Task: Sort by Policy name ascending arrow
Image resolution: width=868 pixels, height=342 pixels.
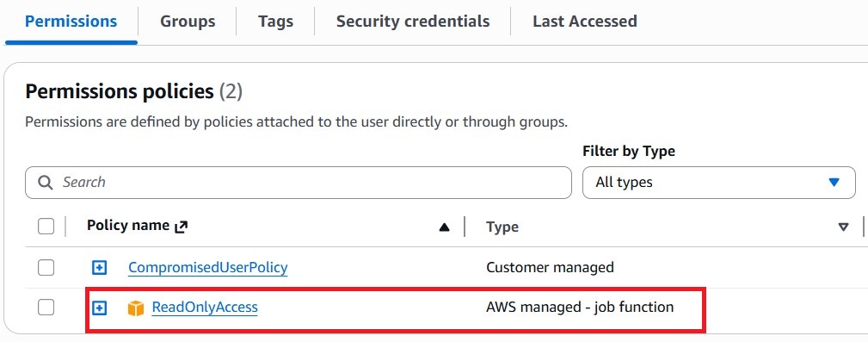Action: 444,227
